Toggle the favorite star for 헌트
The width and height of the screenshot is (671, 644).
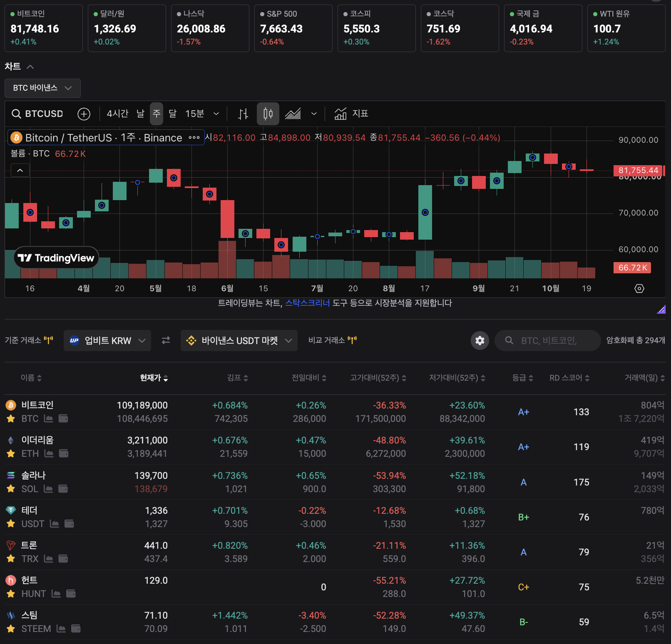pyautogui.click(x=11, y=594)
